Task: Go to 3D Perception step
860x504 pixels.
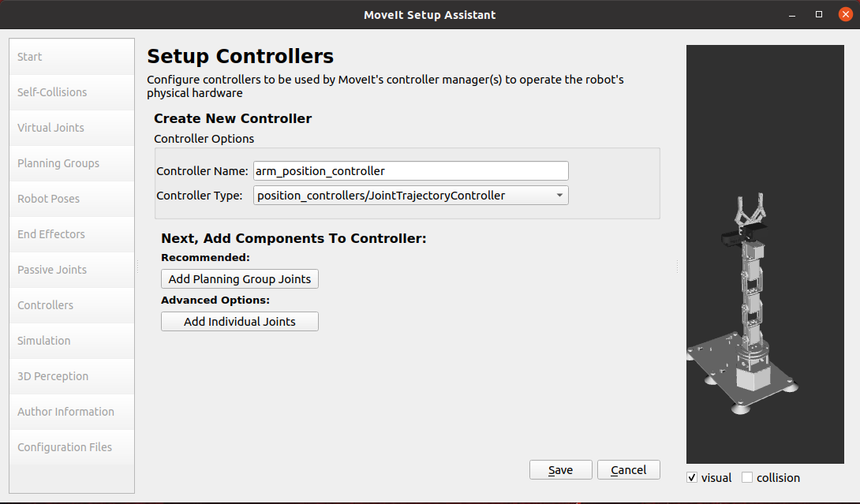Action: (72, 376)
